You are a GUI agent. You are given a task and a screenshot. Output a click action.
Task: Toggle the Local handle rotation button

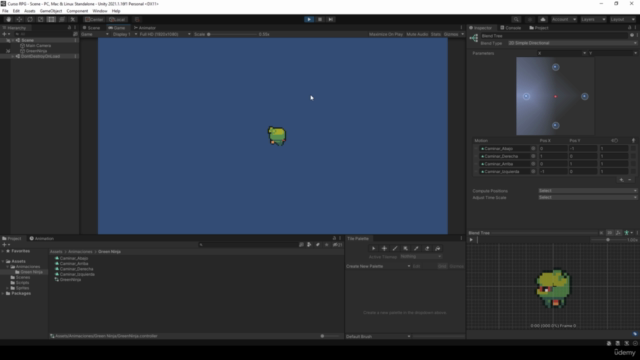tap(118, 19)
